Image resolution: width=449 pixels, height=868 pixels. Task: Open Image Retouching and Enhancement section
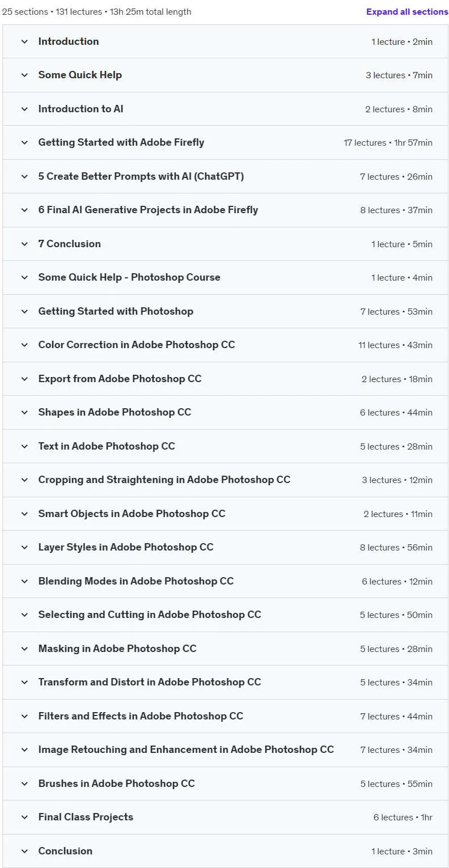[225, 750]
